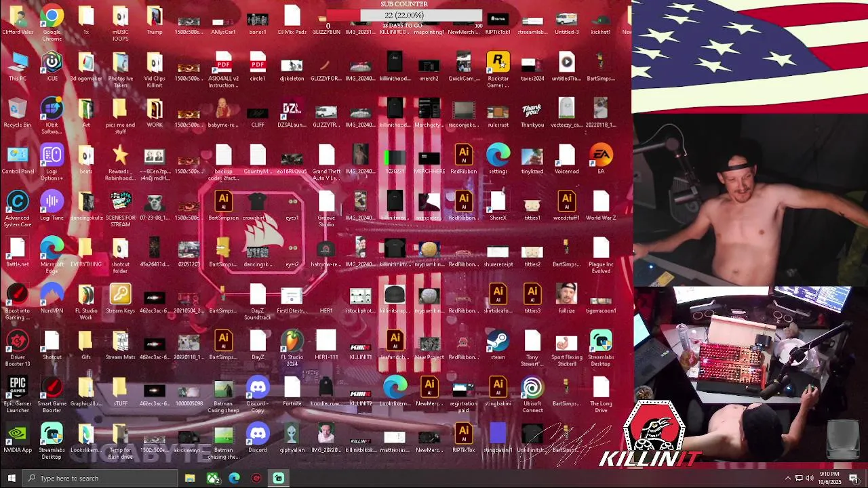
Task: Open the Google Chrome desktop icon
Action: tap(52, 16)
